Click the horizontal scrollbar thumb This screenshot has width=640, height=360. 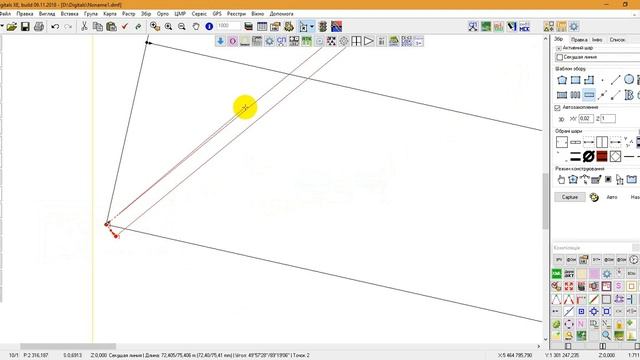(68, 346)
